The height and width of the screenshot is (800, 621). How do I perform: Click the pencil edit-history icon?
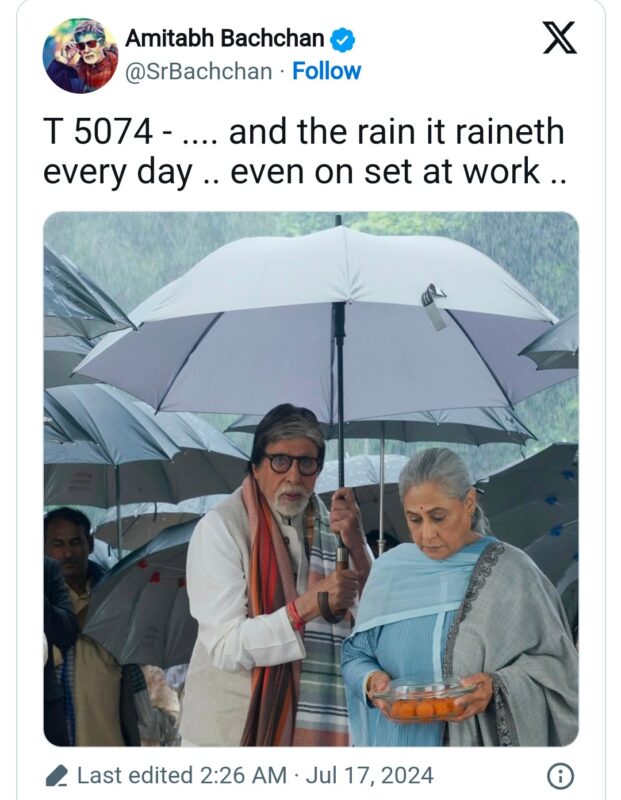tap(57, 776)
